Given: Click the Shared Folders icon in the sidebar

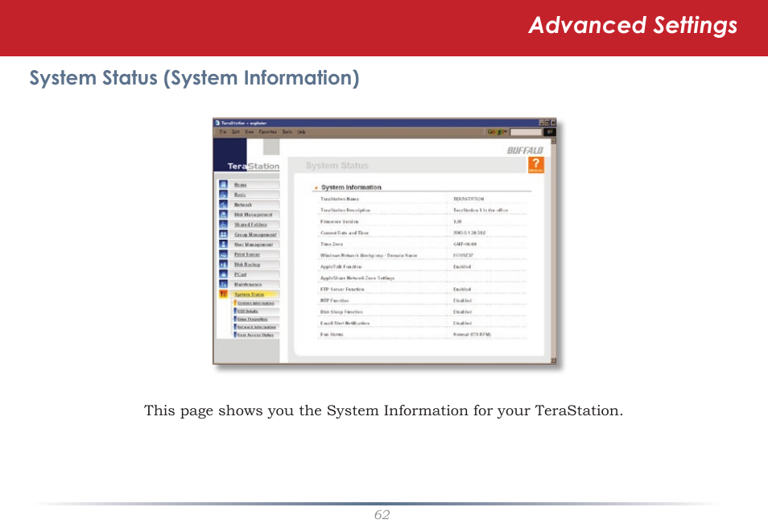Looking at the screenshot, I should (x=223, y=225).
